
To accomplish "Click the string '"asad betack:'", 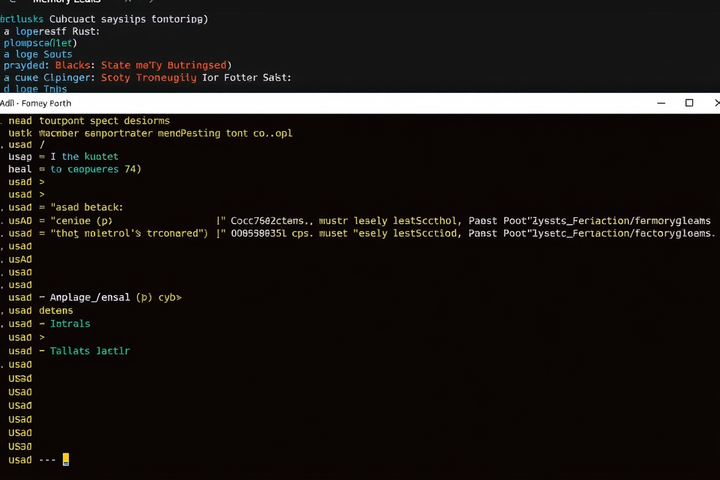I will click(86, 207).
